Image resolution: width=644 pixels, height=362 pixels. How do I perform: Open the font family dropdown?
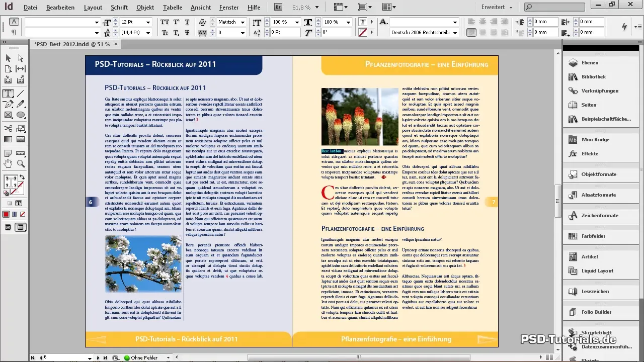tap(97, 23)
